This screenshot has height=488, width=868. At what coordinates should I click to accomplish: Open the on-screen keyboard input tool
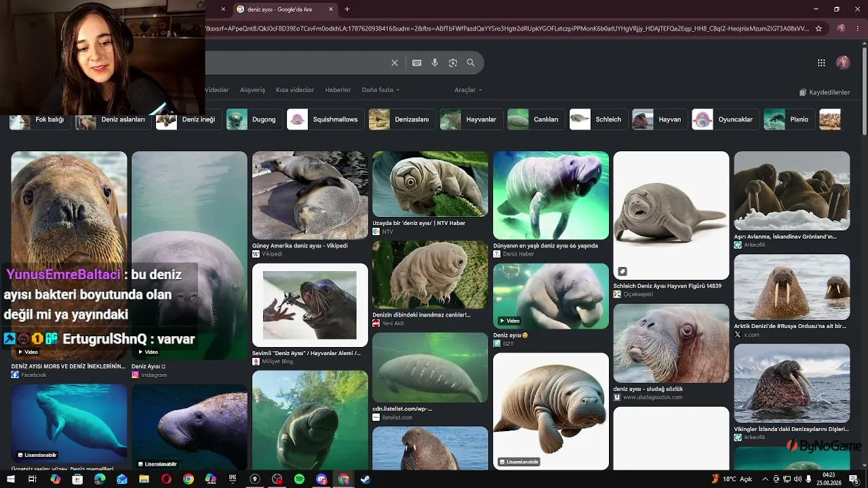(417, 63)
